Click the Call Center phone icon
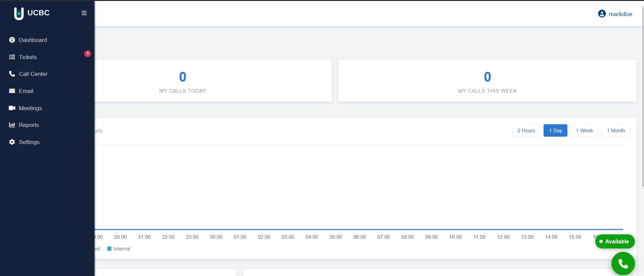Image resolution: width=644 pixels, height=276 pixels. [12, 74]
